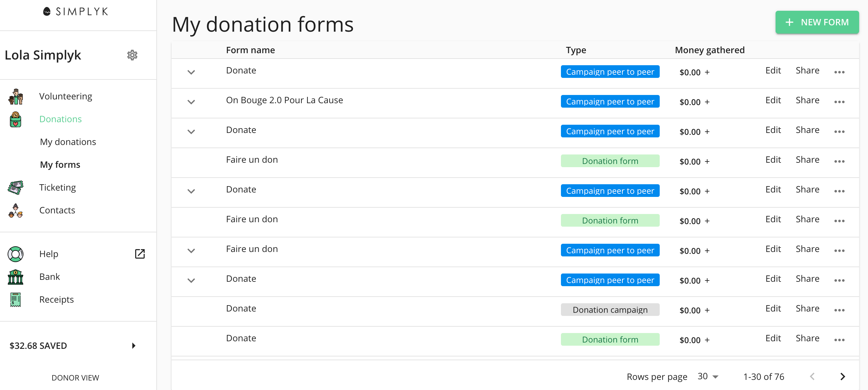Image resolution: width=868 pixels, height=390 pixels.
Task: Click the Volunteering hands icon
Action: click(x=16, y=97)
